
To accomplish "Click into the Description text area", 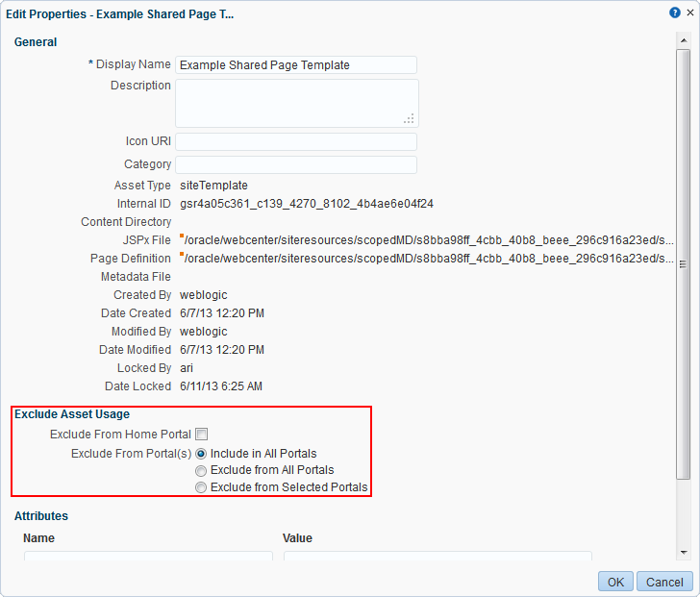I will 297,104.
